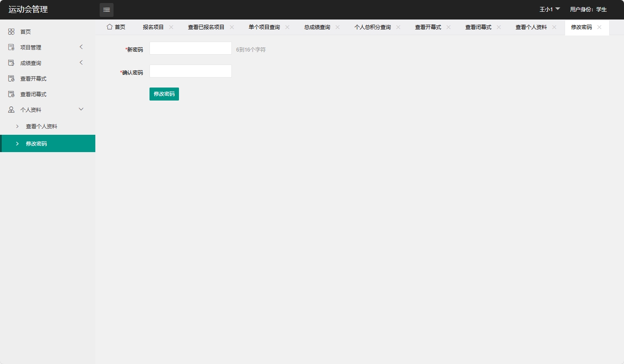
Task: Switch to the 报名项目 tab
Action: click(153, 27)
